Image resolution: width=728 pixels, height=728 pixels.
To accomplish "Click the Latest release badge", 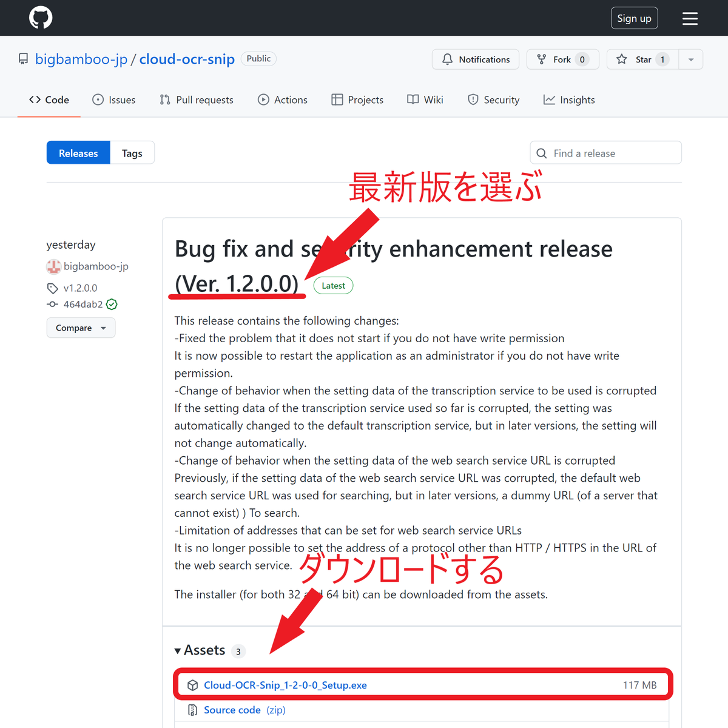I will coord(333,286).
